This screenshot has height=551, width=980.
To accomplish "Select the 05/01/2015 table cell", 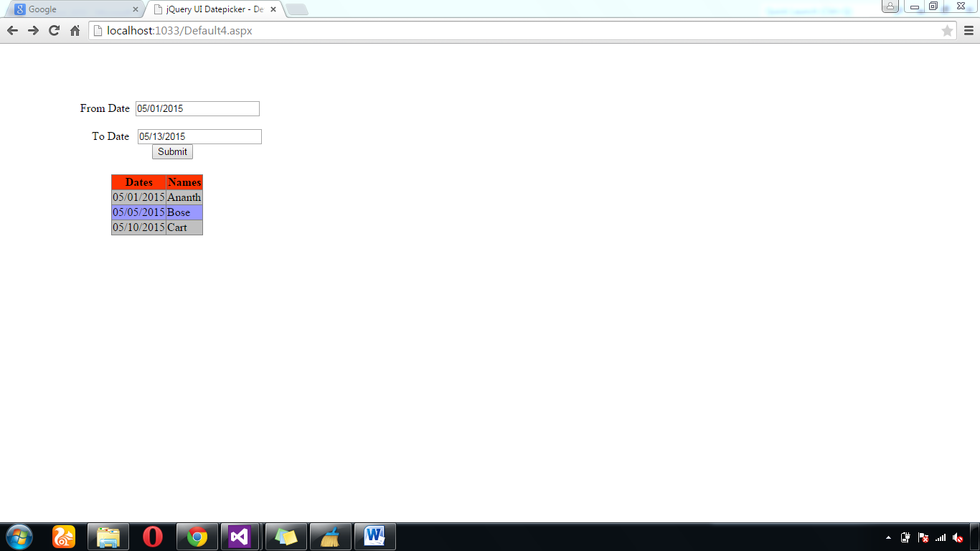I will point(138,197).
